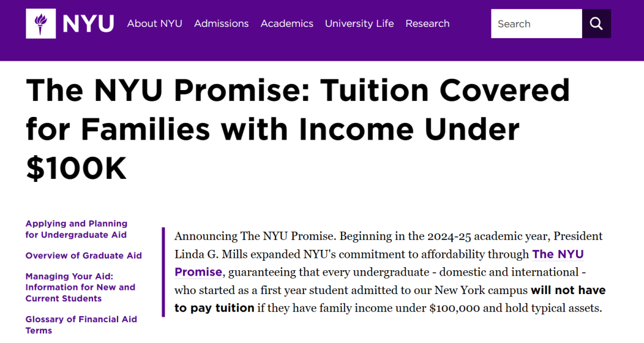Focus the Search input field
This screenshot has width=644, height=343.
click(x=537, y=24)
